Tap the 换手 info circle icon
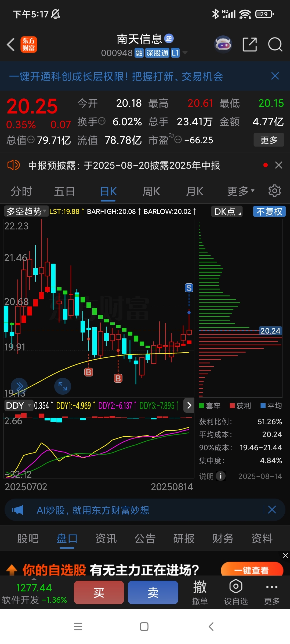Screen dimensions: 290x644 (x=102, y=121)
